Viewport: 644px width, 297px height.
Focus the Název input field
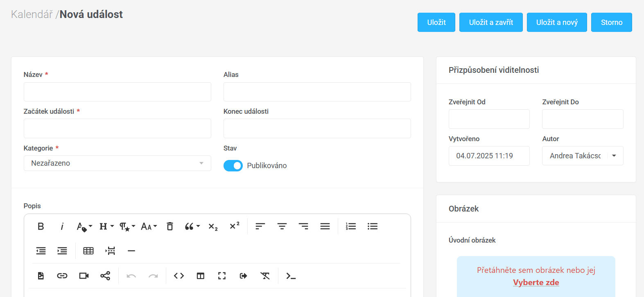pos(117,92)
